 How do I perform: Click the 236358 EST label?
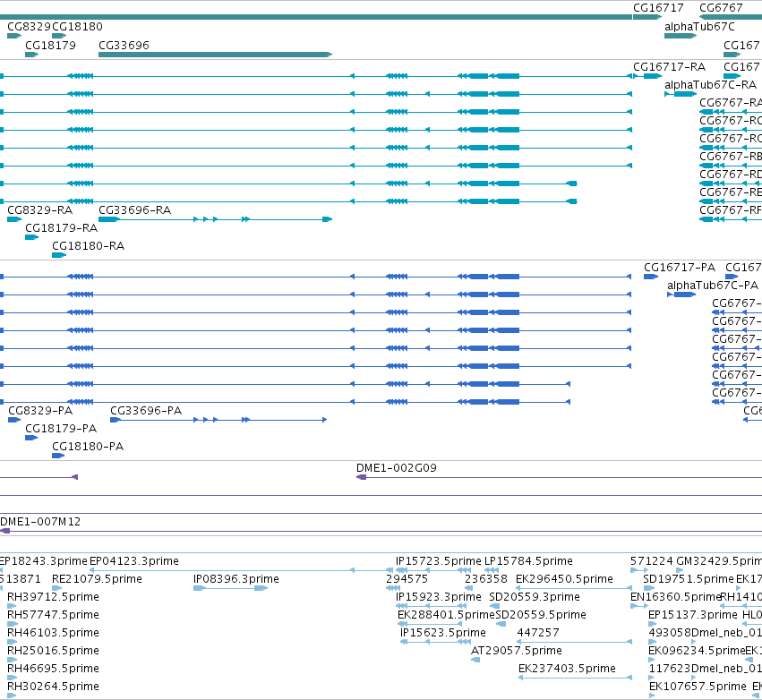(x=486, y=579)
